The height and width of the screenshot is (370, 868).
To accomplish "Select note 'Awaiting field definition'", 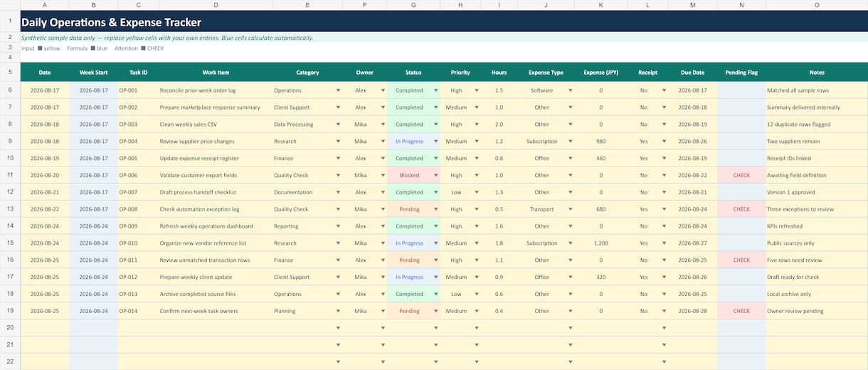I will (x=817, y=175).
